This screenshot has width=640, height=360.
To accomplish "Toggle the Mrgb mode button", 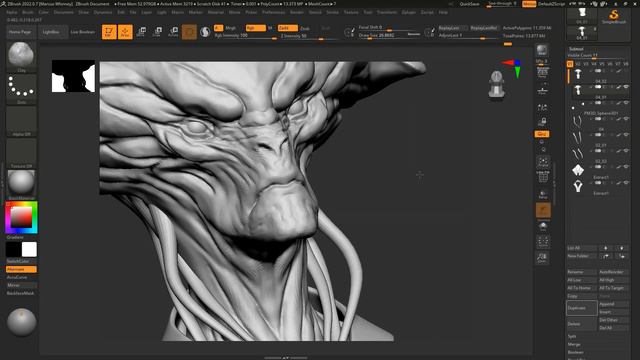I will click(x=231, y=28).
